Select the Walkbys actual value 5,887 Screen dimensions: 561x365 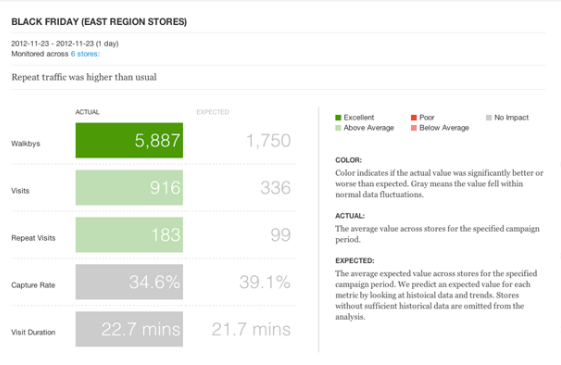[x=129, y=140]
